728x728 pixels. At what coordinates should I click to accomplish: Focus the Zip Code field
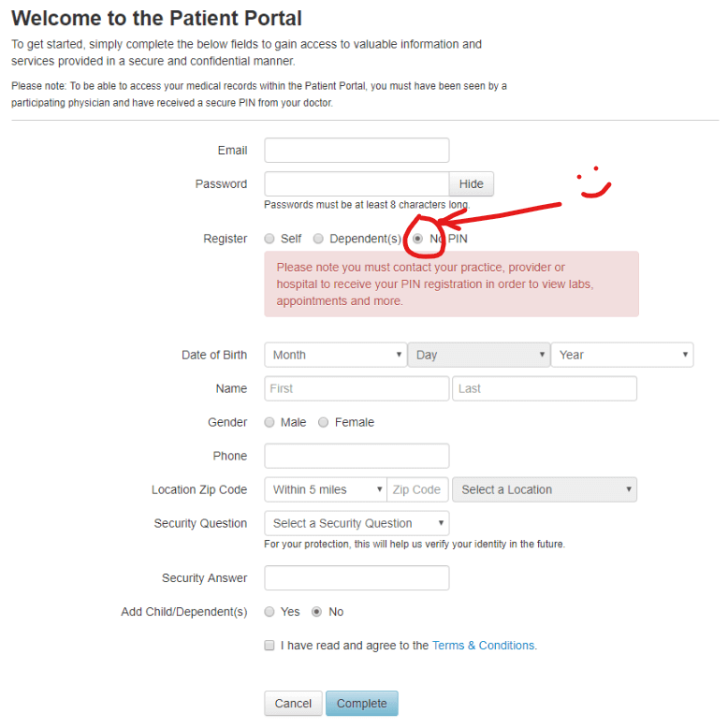pos(417,489)
